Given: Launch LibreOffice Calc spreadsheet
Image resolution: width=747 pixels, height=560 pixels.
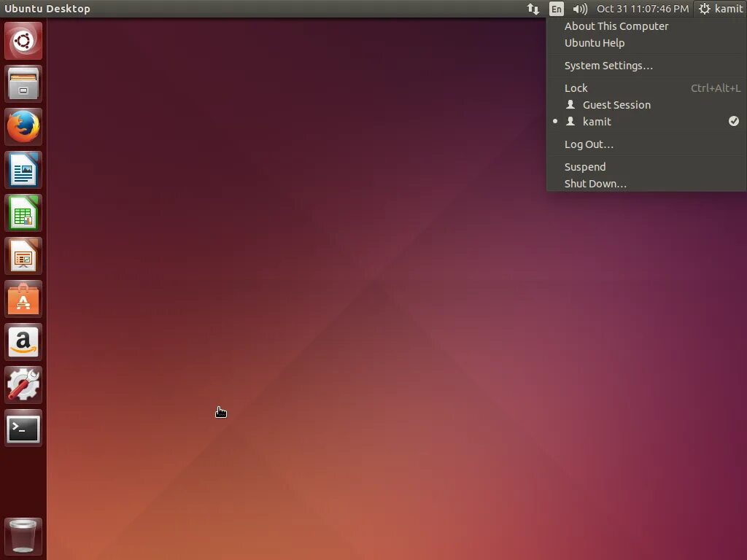Looking at the screenshot, I should click(23, 213).
